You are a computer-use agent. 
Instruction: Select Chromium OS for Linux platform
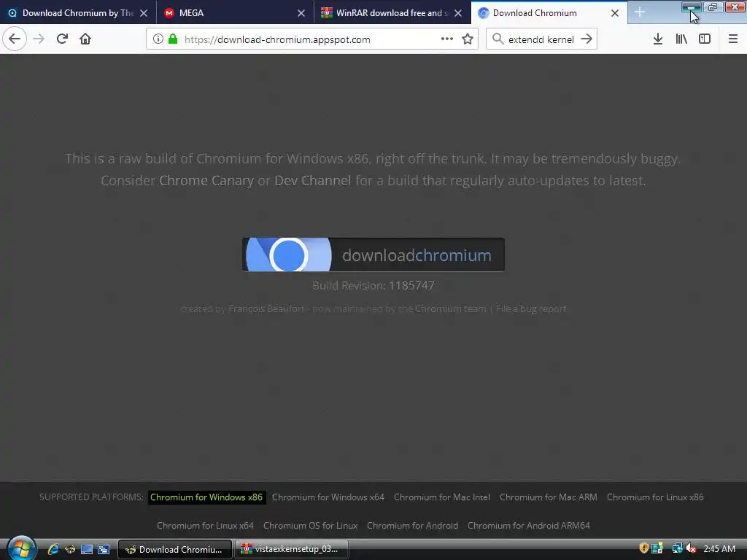coord(311,526)
